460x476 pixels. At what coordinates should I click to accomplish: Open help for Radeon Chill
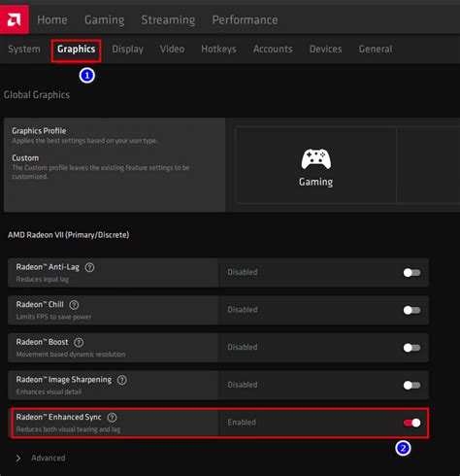point(74,305)
